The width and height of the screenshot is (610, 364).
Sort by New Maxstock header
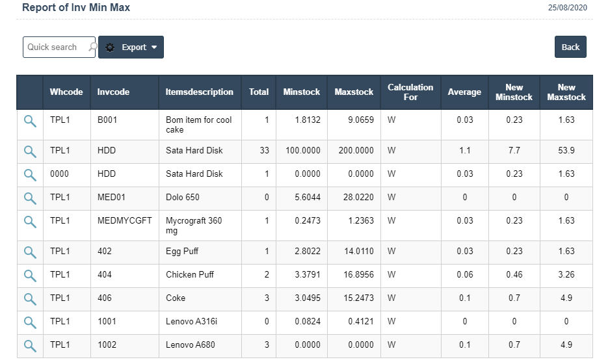coord(566,92)
